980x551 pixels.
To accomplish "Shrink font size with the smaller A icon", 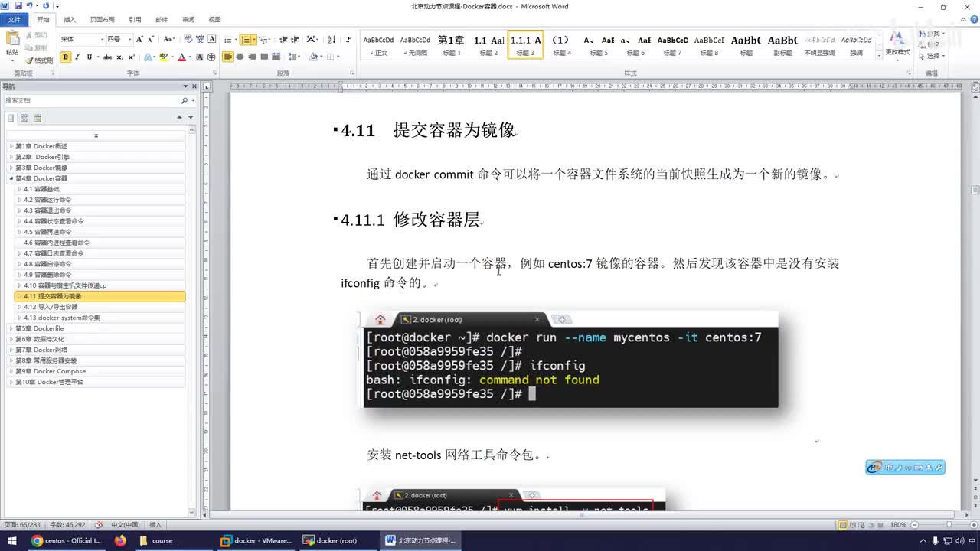I will click(x=151, y=39).
